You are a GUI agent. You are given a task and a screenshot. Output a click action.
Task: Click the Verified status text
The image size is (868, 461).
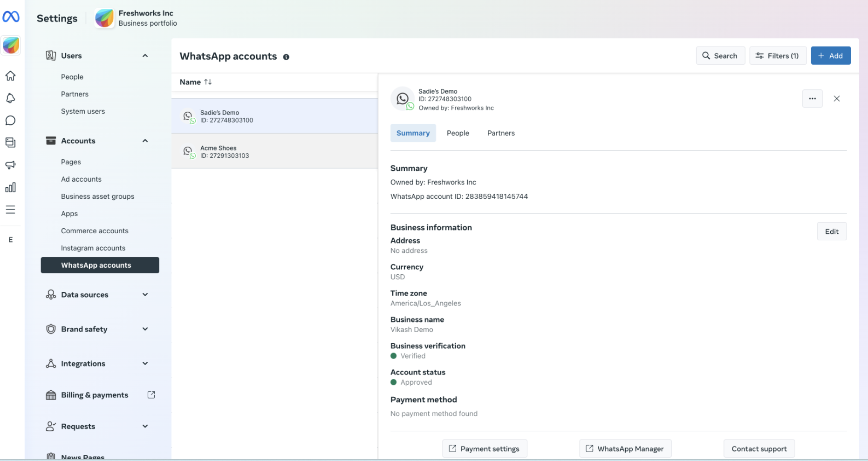point(413,356)
